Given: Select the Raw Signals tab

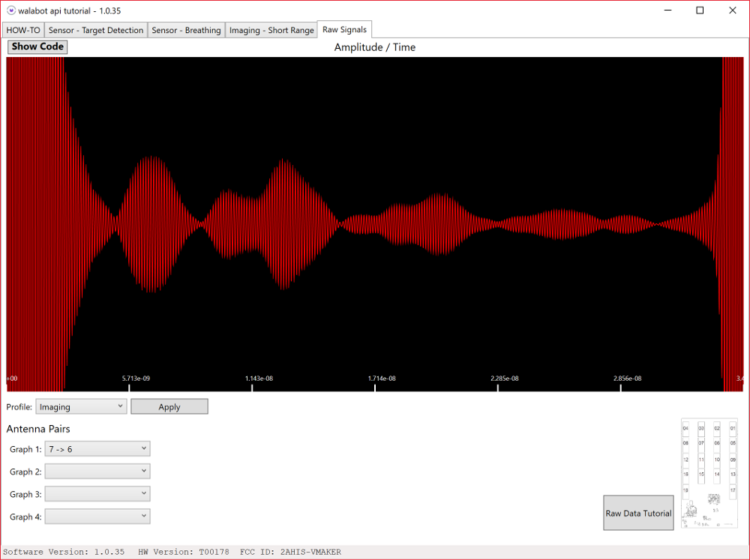Looking at the screenshot, I should (344, 29).
